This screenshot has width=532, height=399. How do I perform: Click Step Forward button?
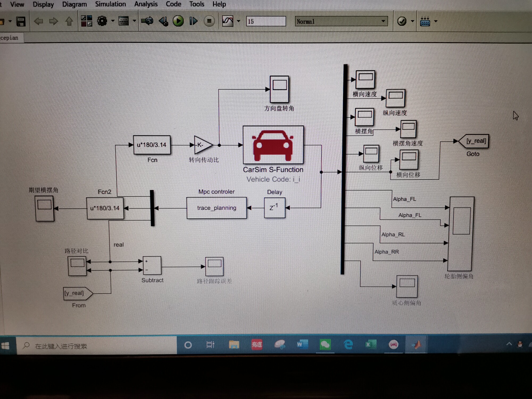[193, 21]
